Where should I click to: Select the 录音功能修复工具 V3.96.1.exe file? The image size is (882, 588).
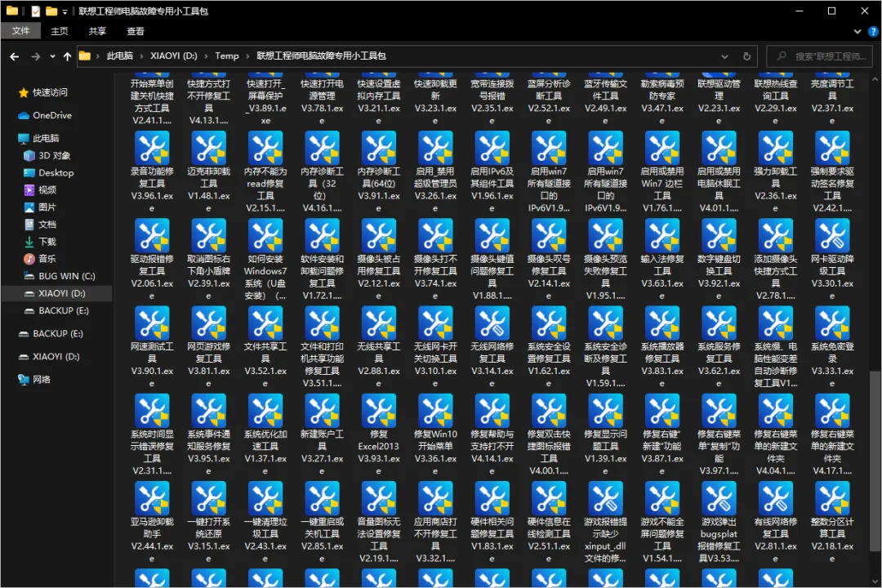click(152, 171)
